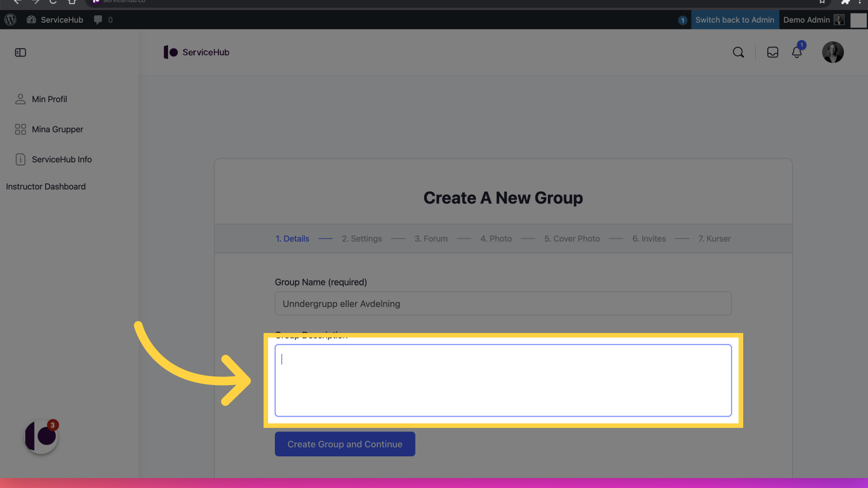
Task: Select the '2. Settings' step tab
Action: point(362,238)
